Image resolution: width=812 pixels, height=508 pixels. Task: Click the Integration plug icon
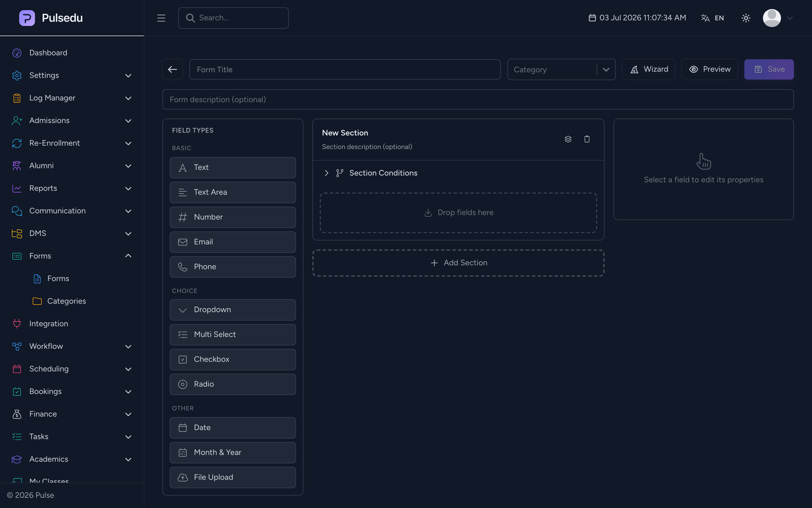click(17, 323)
